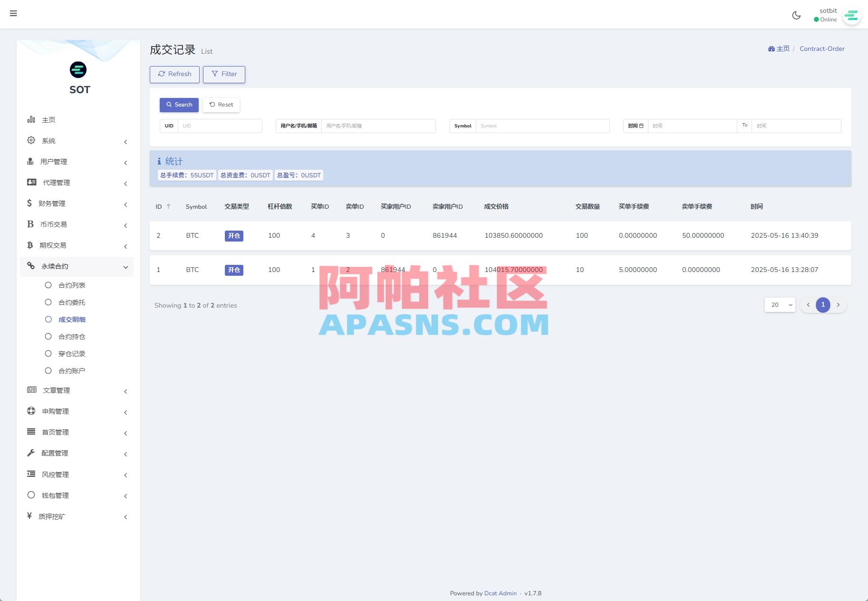Image resolution: width=868 pixels, height=601 pixels.
Task: Focus the UID input field
Action: (x=220, y=126)
